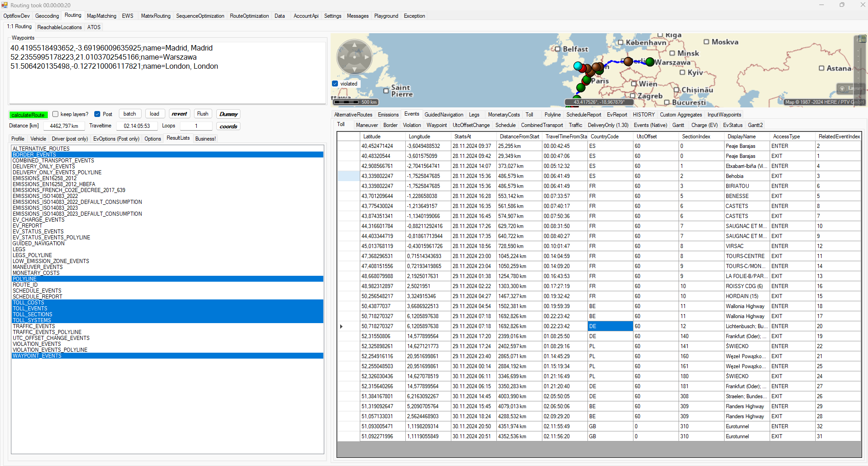868x466 pixels.
Task: Toggle the violated checkbox on the map
Action: (x=335, y=84)
